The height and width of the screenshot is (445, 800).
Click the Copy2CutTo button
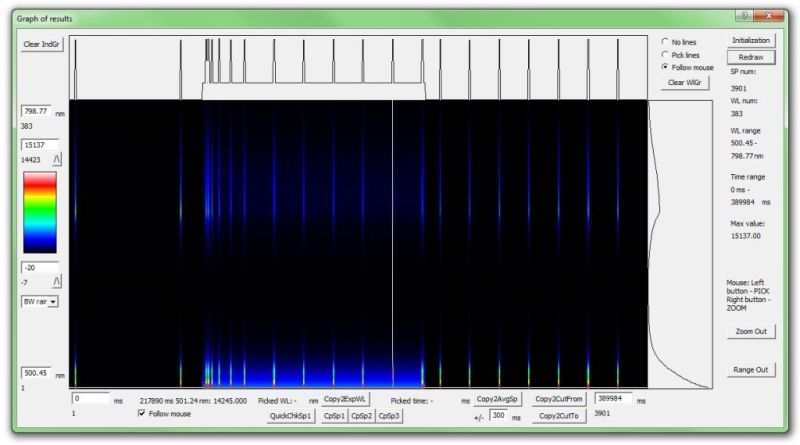coord(559,416)
